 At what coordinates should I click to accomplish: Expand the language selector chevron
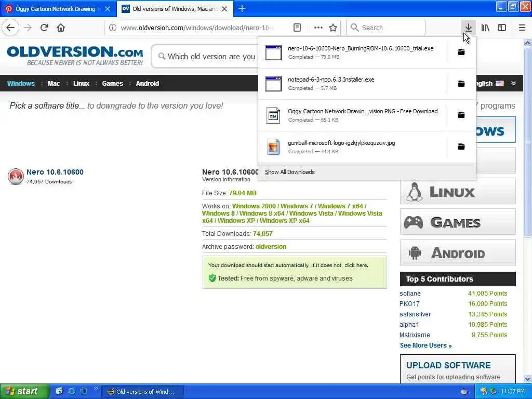coord(513,84)
